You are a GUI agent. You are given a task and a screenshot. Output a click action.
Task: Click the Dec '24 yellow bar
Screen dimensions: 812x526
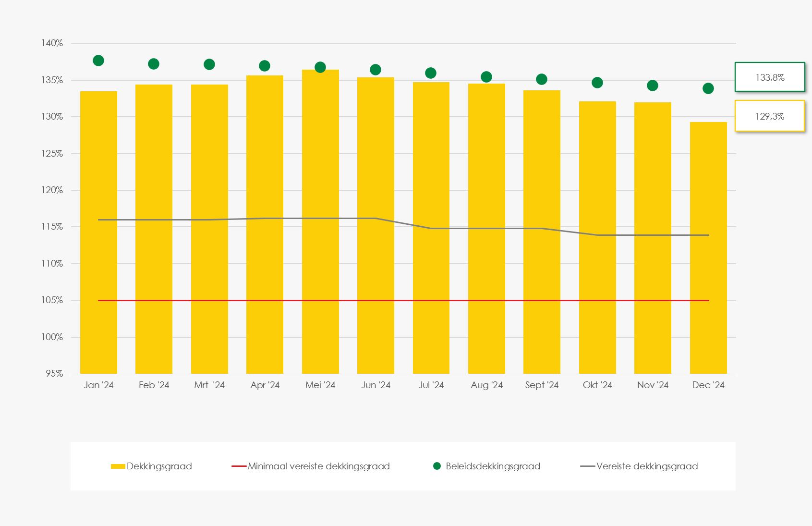708,248
